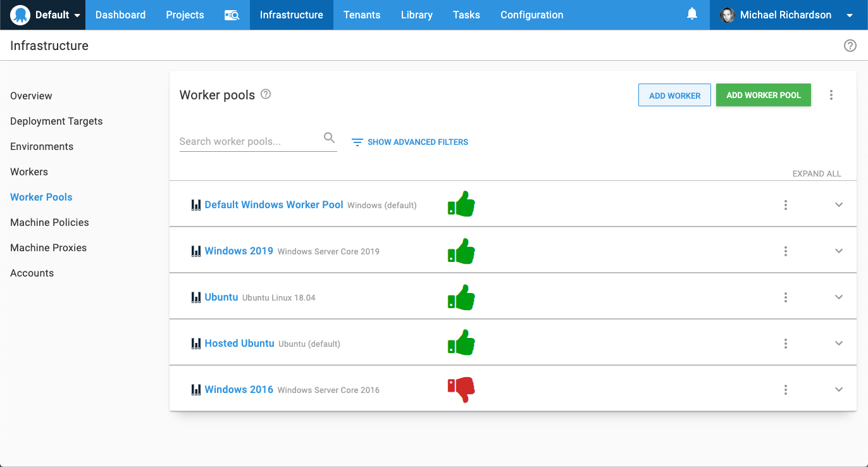Screen dimensions: 868x467
Task: Show advanced filters
Action: 410,142
